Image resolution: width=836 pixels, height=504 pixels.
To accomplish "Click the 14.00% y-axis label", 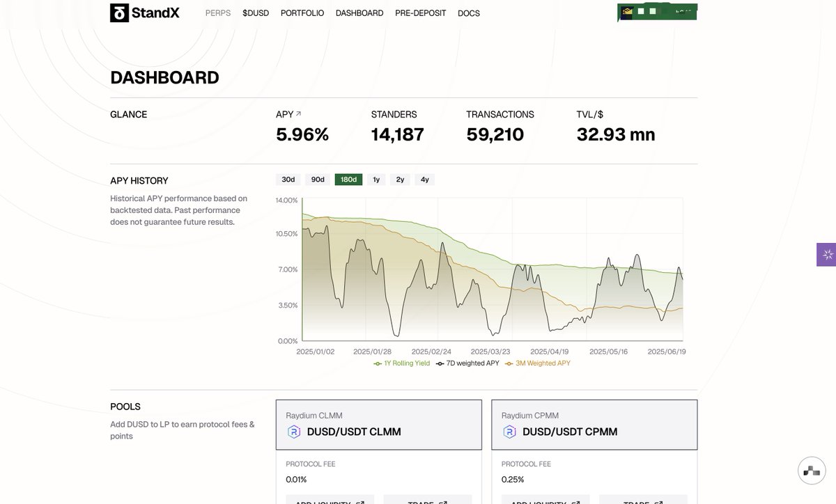I will (x=287, y=200).
